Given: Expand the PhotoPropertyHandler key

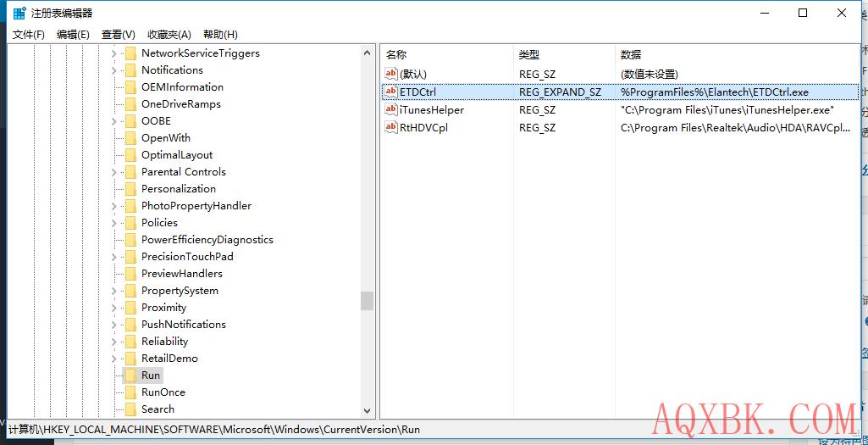Looking at the screenshot, I should 114,206.
